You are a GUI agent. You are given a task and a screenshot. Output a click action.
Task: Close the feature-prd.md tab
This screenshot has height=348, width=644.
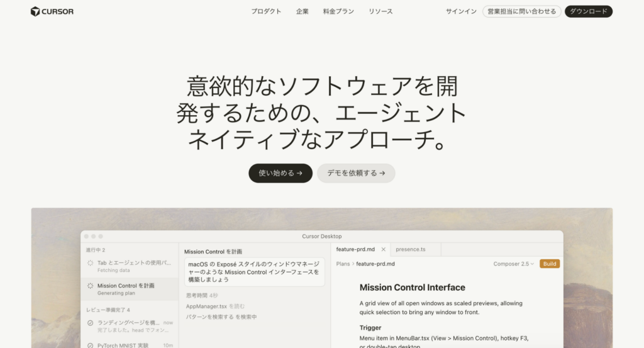[x=383, y=249]
